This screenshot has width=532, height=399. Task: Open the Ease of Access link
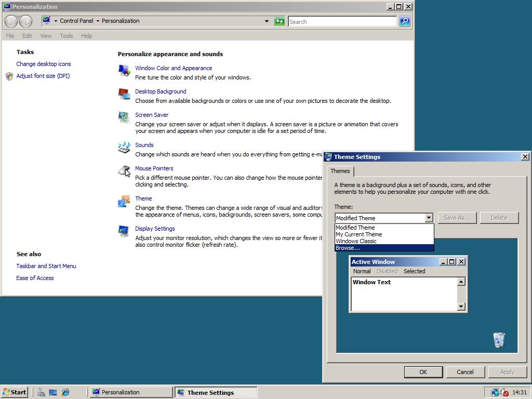tap(35, 278)
